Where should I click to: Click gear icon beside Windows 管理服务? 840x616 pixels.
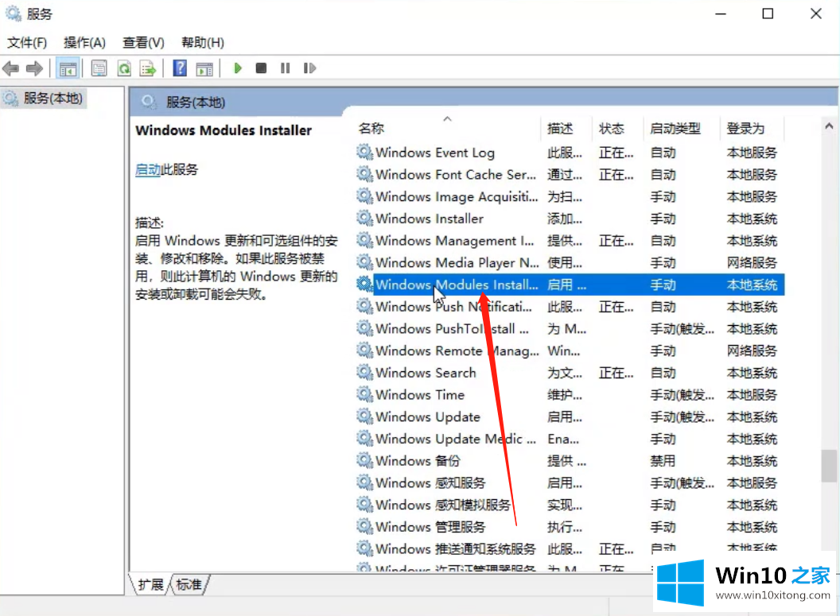click(365, 527)
